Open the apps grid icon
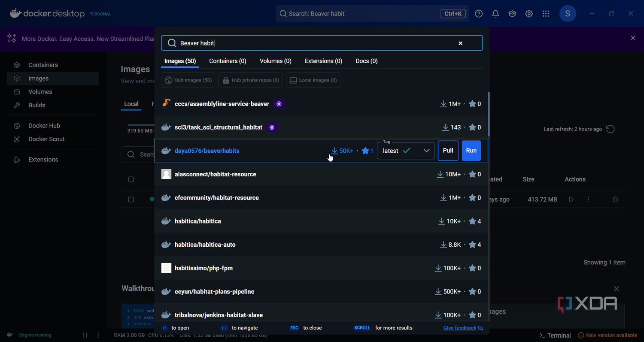The width and height of the screenshot is (644, 342). click(x=546, y=14)
